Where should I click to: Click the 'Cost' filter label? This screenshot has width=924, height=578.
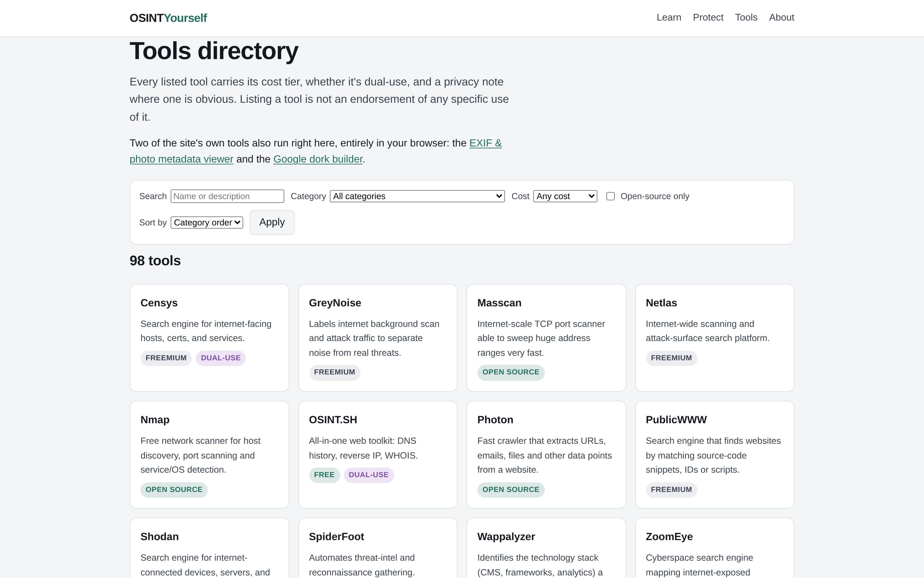point(520,196)
